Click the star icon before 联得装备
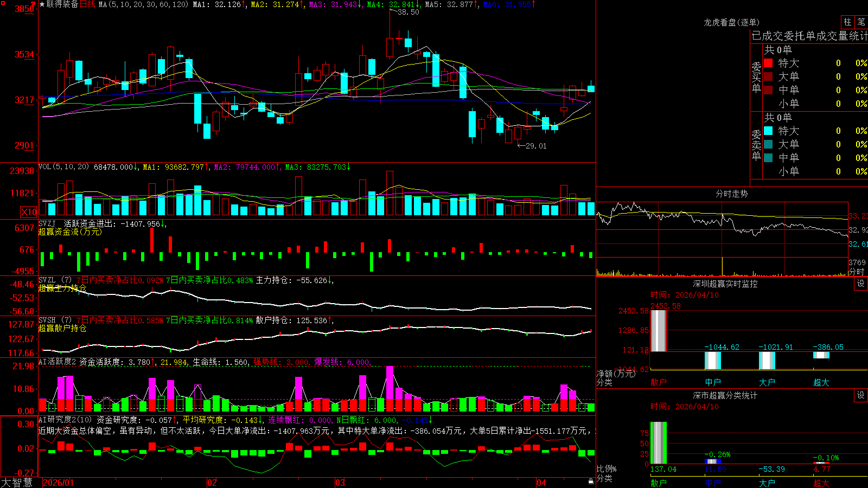Viewport: 868px width, 488px height. click(42, 4)
